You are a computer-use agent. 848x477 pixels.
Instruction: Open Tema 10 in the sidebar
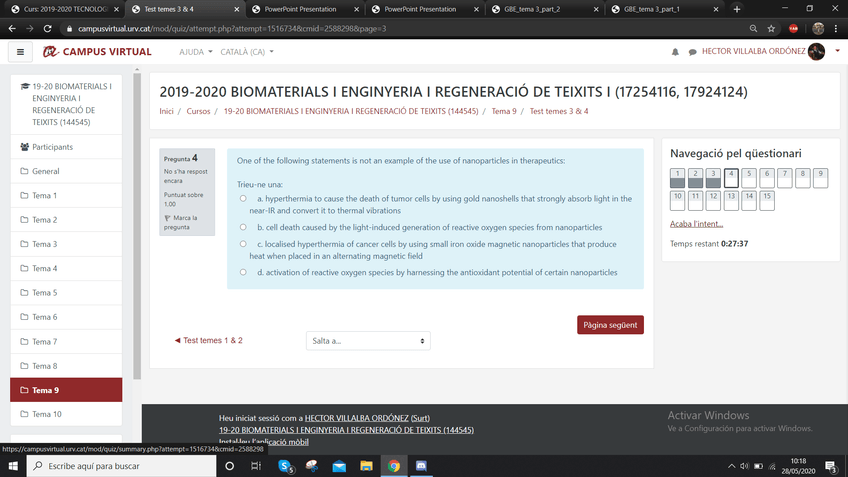(46, 414)
